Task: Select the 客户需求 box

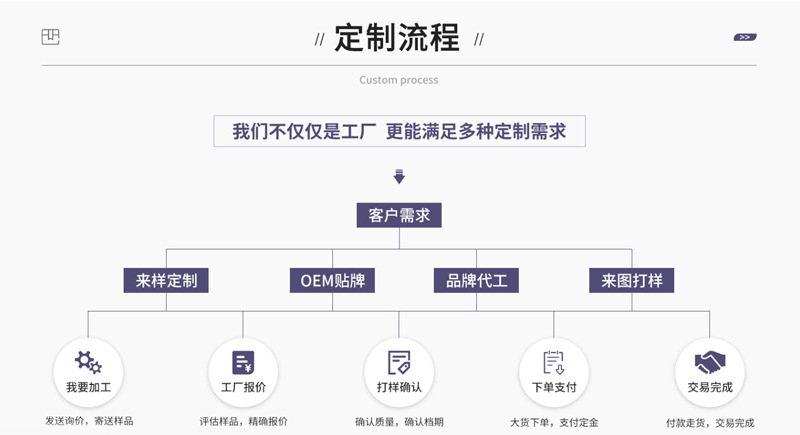Action: 399,215
